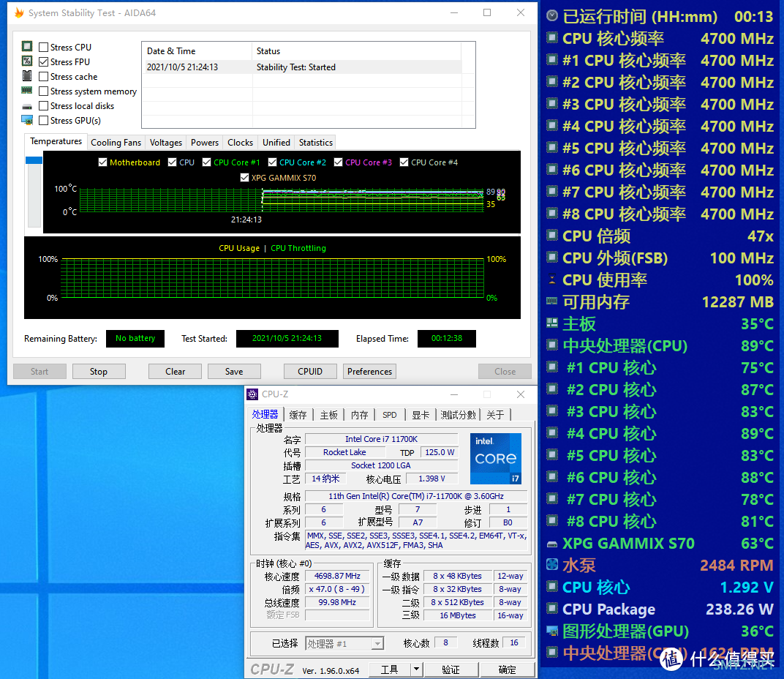Click the AIDA64 flame icon in title bar
Viewport: 784px width, 679px height.
(19, 12)
